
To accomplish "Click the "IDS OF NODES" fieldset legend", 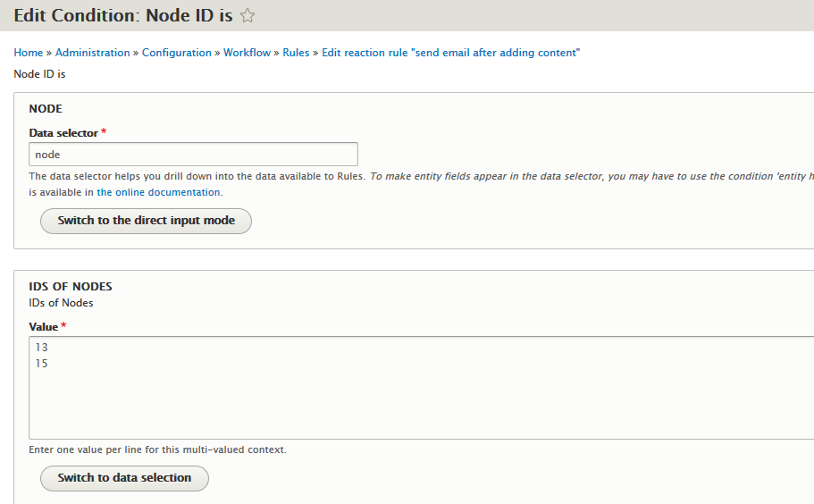I will tap(71, 287).
